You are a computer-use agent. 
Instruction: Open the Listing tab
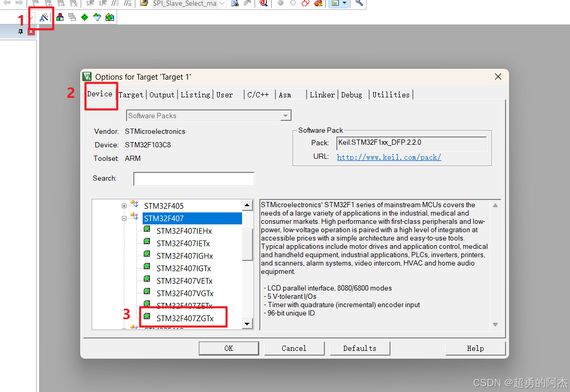(x=195, y=95)
